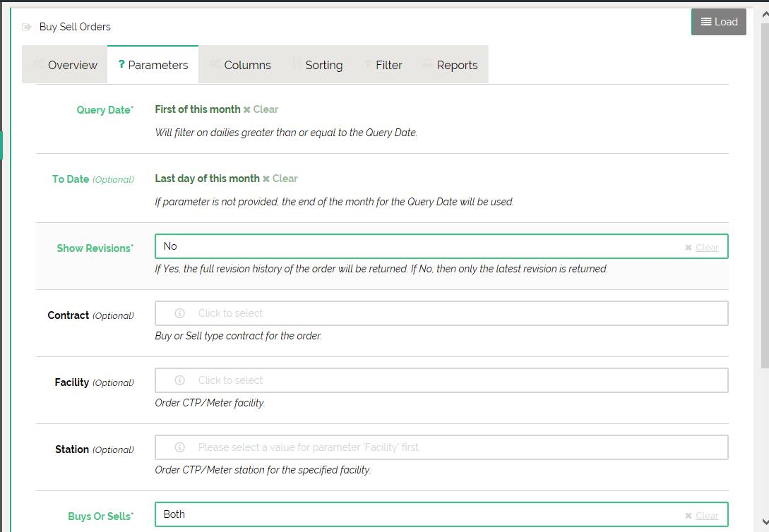Clear the To Date value

(x=280, y=179)
